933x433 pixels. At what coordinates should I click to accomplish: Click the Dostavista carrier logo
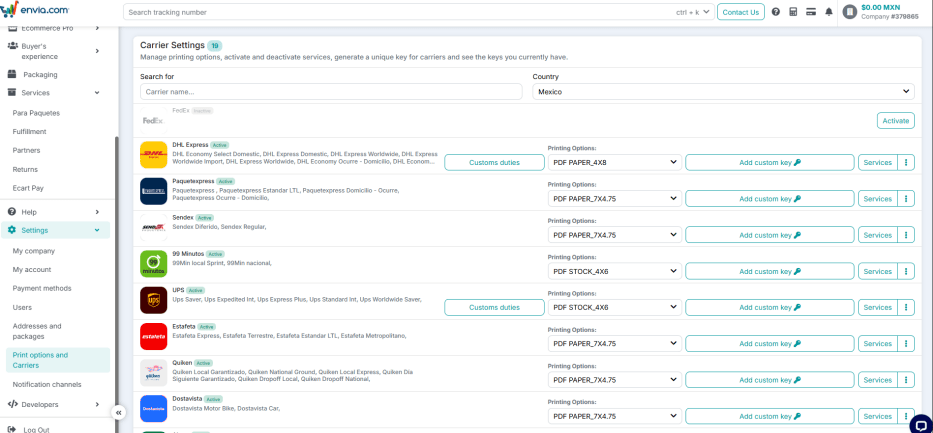tap(154, 409)
